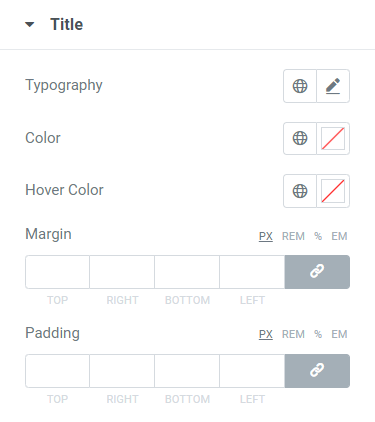Pick the Color swatch
Screen dimensions: 375x422
coord(333,138)
